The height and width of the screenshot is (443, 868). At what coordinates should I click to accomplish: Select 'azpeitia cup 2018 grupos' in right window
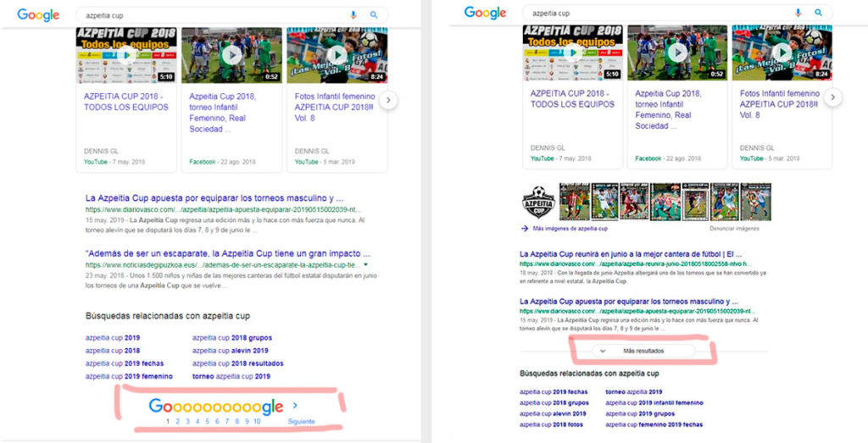click(554, 402)
